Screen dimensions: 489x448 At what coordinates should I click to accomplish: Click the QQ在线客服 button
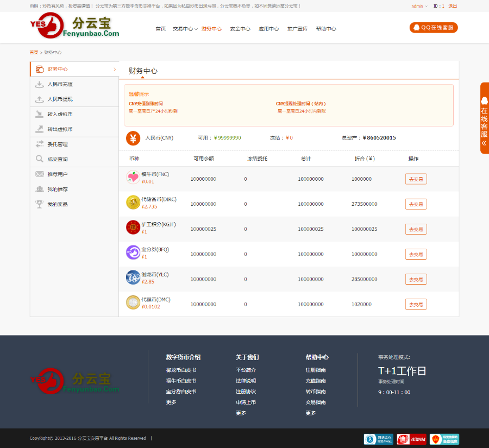[434, 28]
